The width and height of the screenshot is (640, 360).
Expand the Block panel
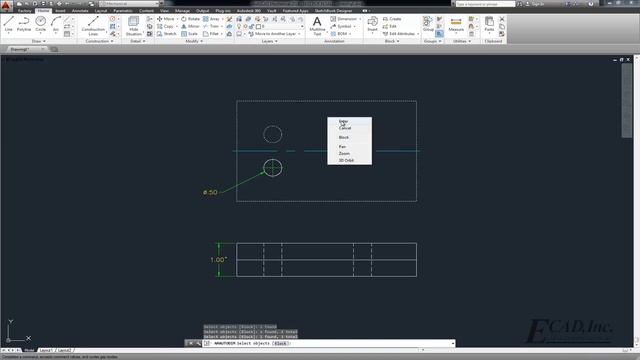392,41
